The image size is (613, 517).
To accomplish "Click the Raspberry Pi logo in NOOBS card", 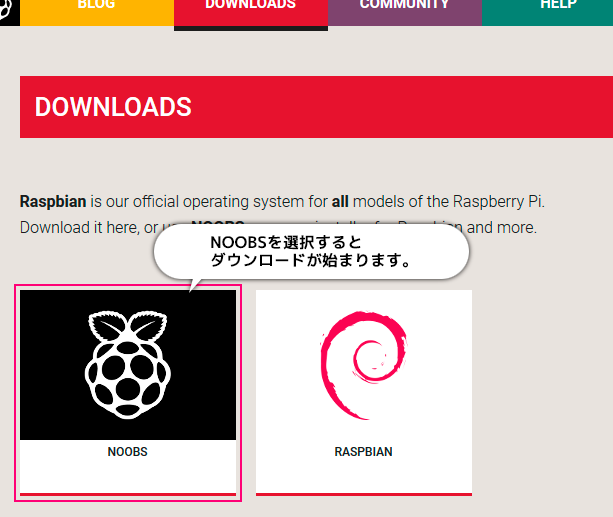I will pyautogui.click(x=127, y=364).
